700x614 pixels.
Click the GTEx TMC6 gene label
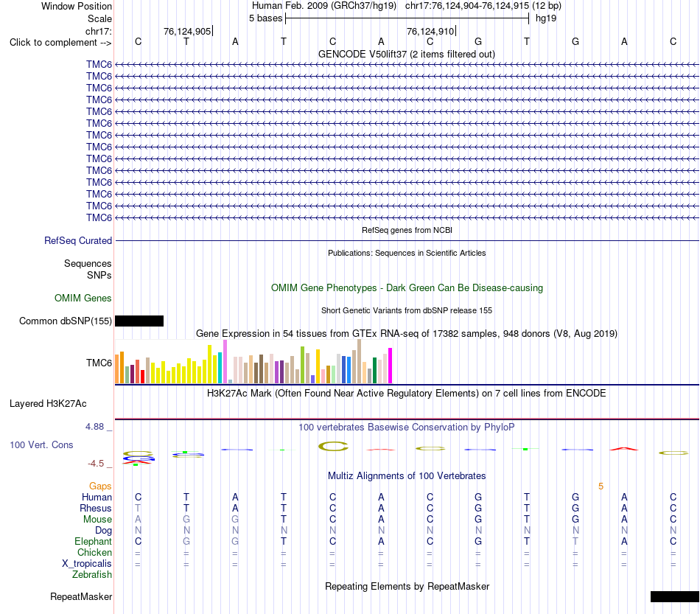[x=99, y=363]
